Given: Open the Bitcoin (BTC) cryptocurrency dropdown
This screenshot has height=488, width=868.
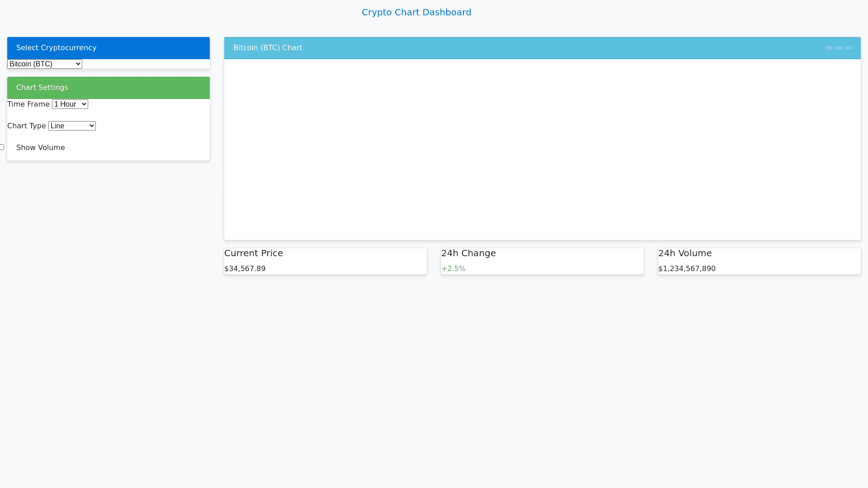Looking at the screenshot, I should pos(45,64).
